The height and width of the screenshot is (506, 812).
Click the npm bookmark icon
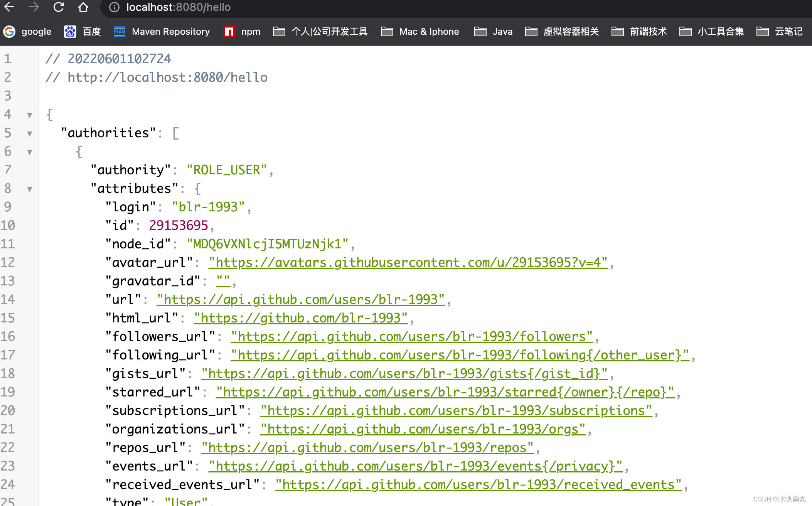[229, 32]
